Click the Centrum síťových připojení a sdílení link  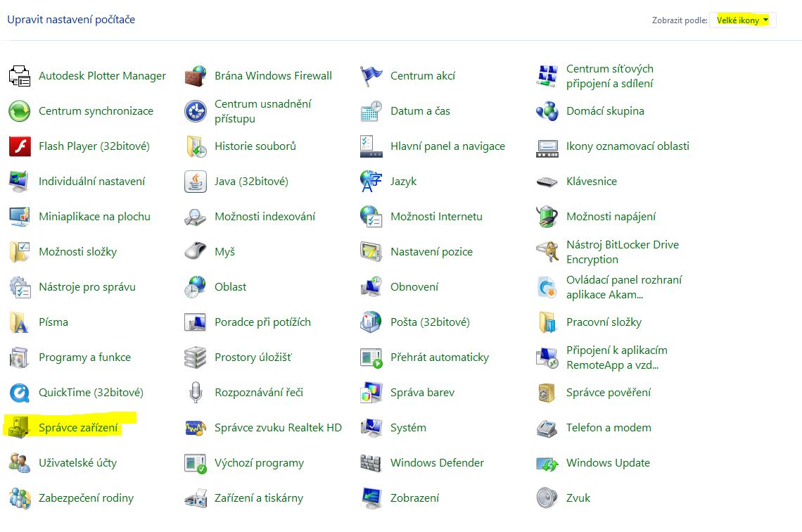(609, 76)
